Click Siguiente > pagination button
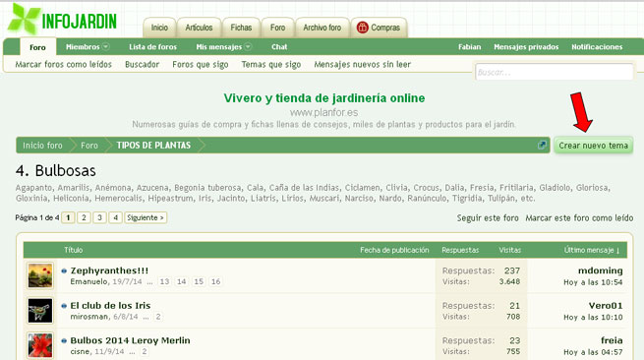Viewport: 644px width, 360px height. click(146, 217)
